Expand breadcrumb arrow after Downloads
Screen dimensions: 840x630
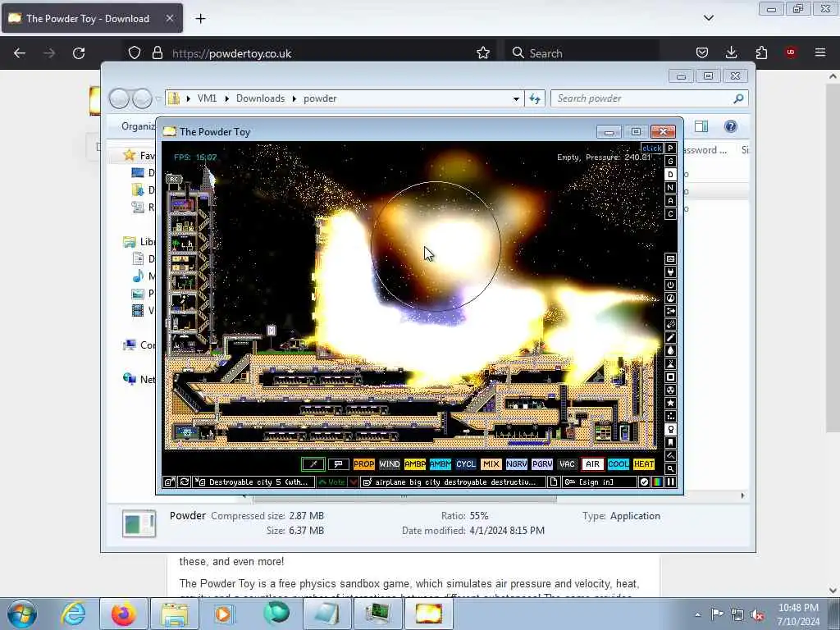[294, 98]
